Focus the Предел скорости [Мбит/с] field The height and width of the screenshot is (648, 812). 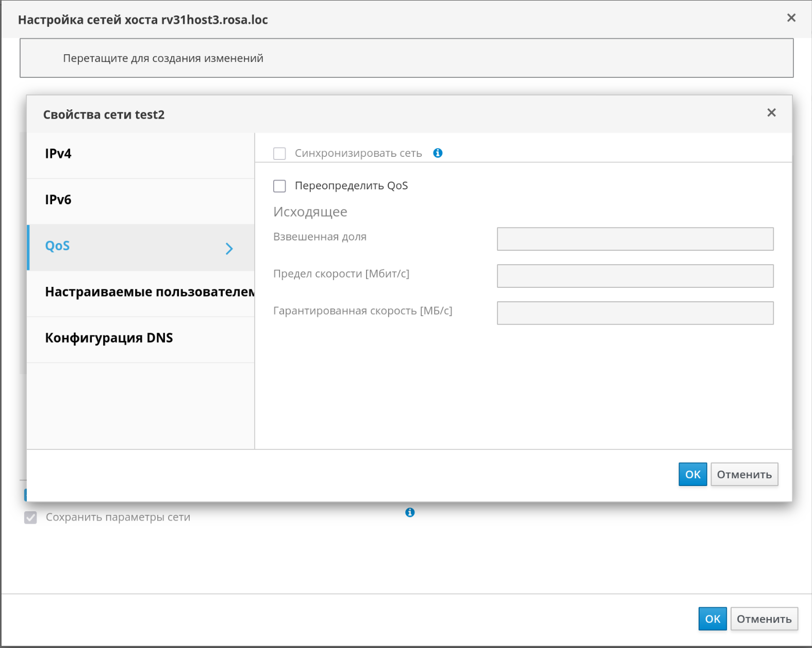click(635, 276)
